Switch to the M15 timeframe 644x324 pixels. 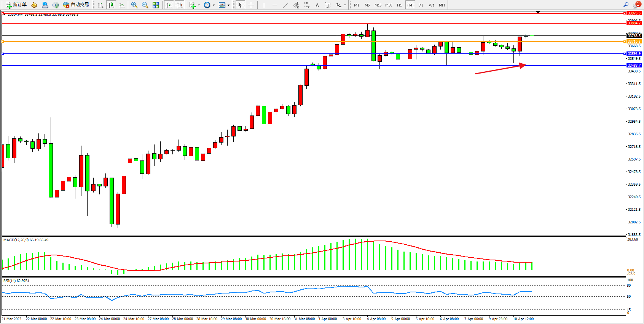(x=378, y=5)
